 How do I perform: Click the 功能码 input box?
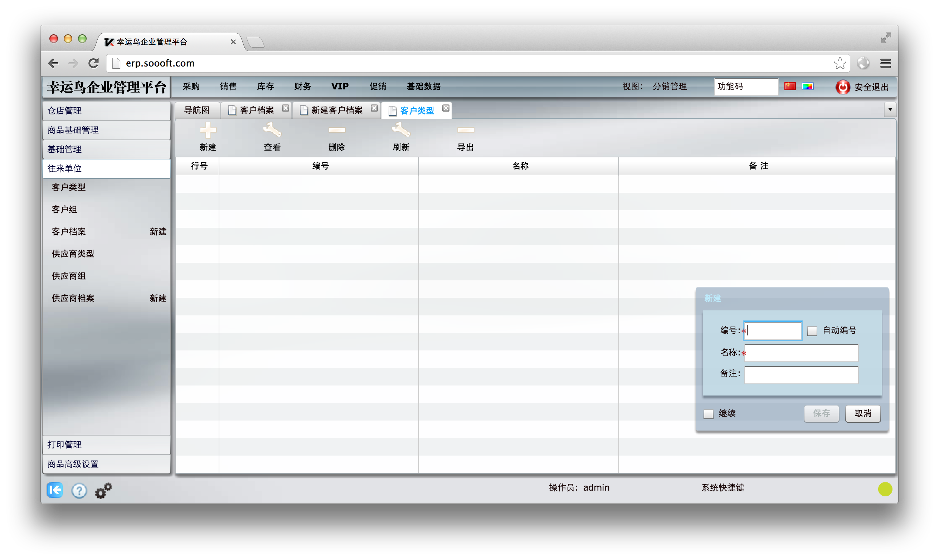746,87
